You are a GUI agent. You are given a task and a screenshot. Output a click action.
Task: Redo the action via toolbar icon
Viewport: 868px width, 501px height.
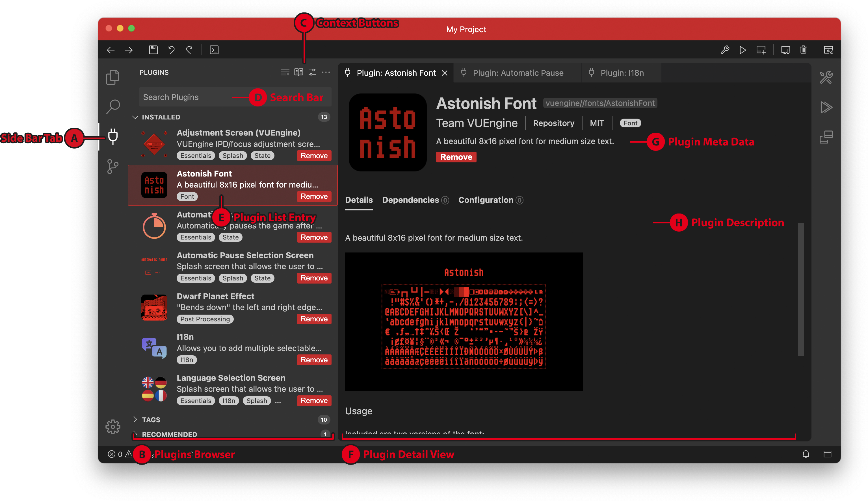click(189, 50)
